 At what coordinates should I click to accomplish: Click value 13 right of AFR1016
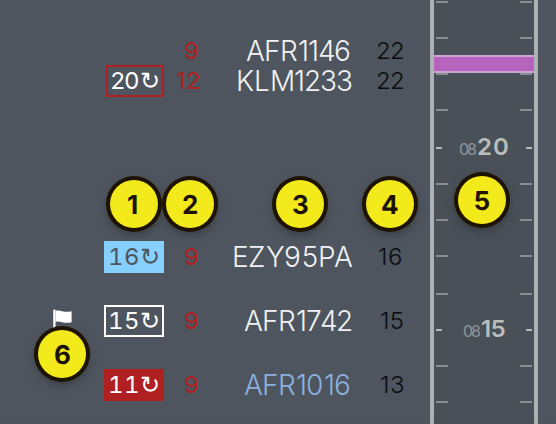[x=391, y=385]
